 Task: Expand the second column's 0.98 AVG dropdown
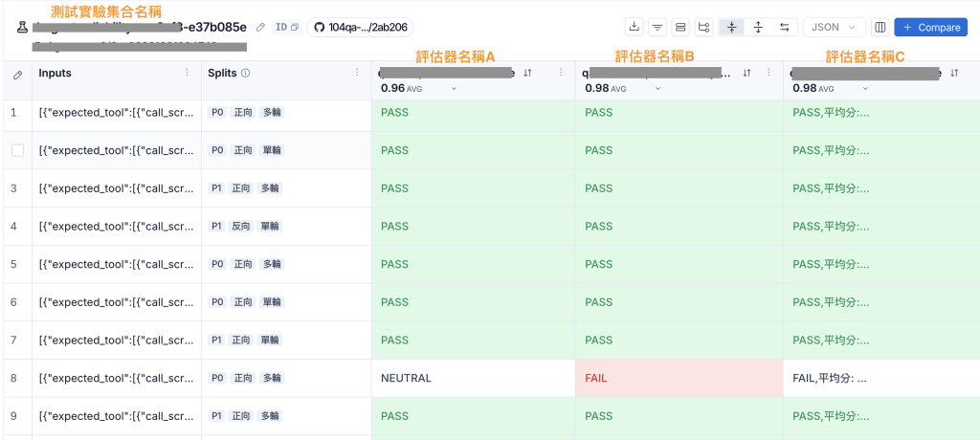[658, 89]
